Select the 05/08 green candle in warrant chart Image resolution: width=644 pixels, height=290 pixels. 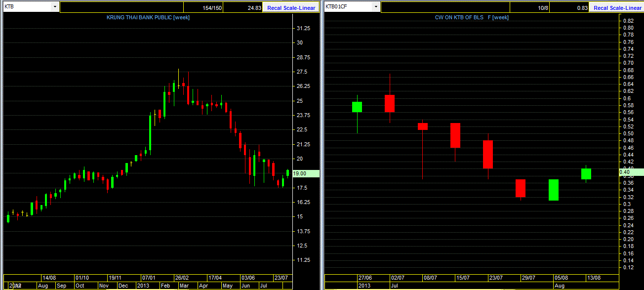click(x=554, y=190)
